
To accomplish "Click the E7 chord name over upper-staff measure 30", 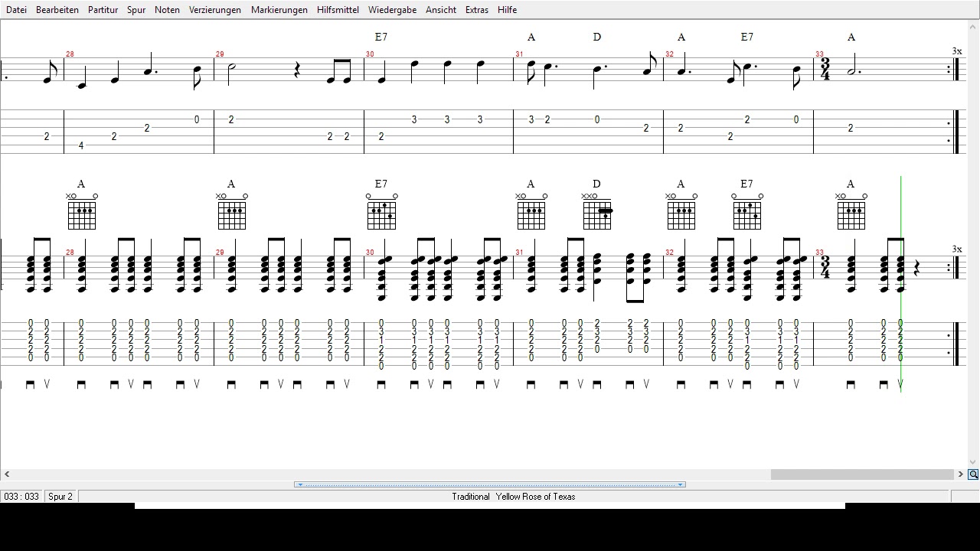I will pyautogui.click(x=381, y=37).
